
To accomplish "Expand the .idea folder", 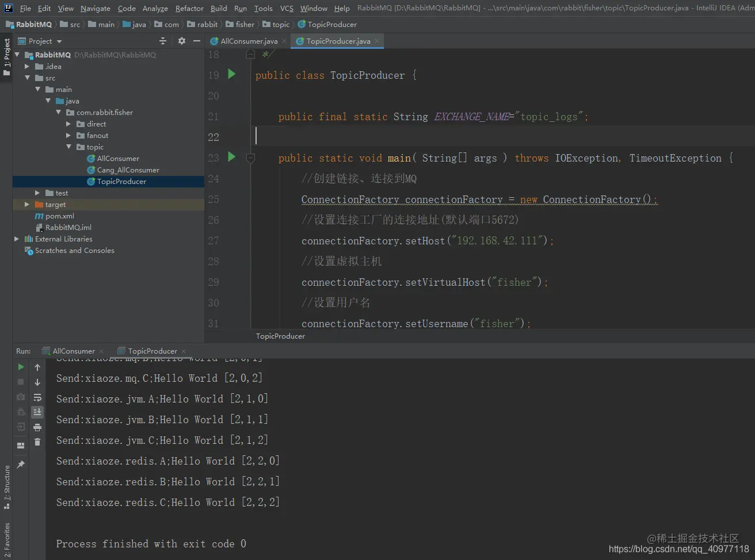I will [x=27, y=66].
